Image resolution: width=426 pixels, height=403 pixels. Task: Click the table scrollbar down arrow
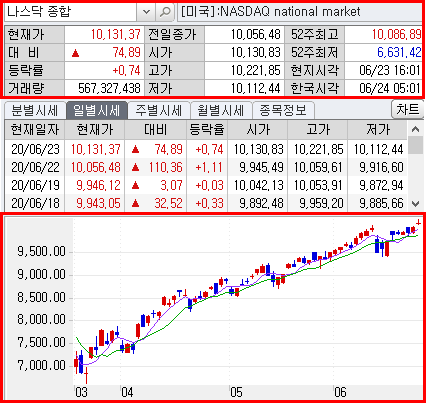(x=415, y=203)
